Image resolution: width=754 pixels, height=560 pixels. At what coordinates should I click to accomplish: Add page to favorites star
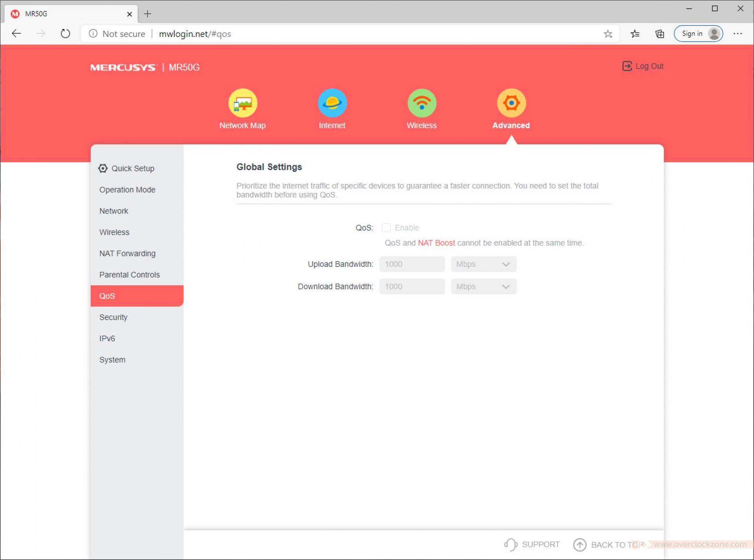click(608, 34)
